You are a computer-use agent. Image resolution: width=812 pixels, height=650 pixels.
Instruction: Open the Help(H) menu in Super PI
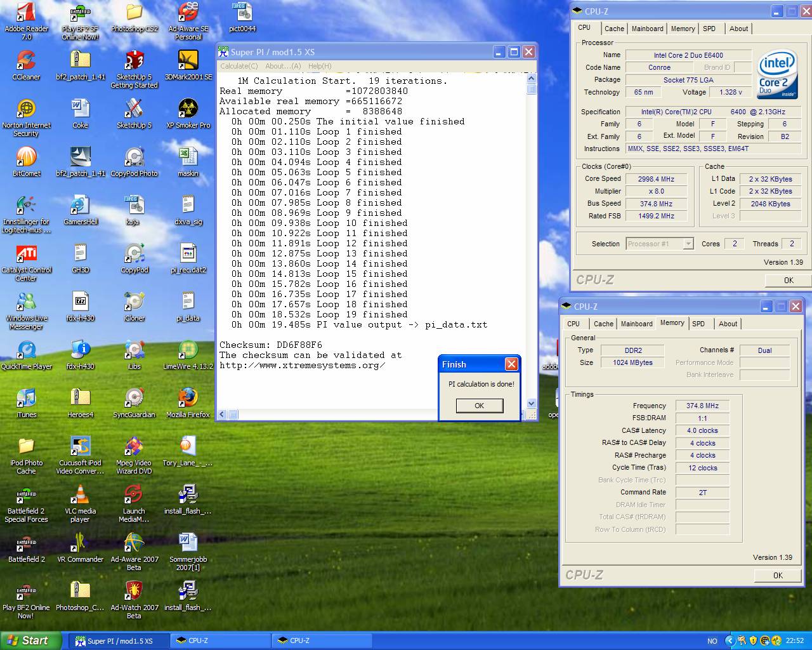tap(320, 66)
